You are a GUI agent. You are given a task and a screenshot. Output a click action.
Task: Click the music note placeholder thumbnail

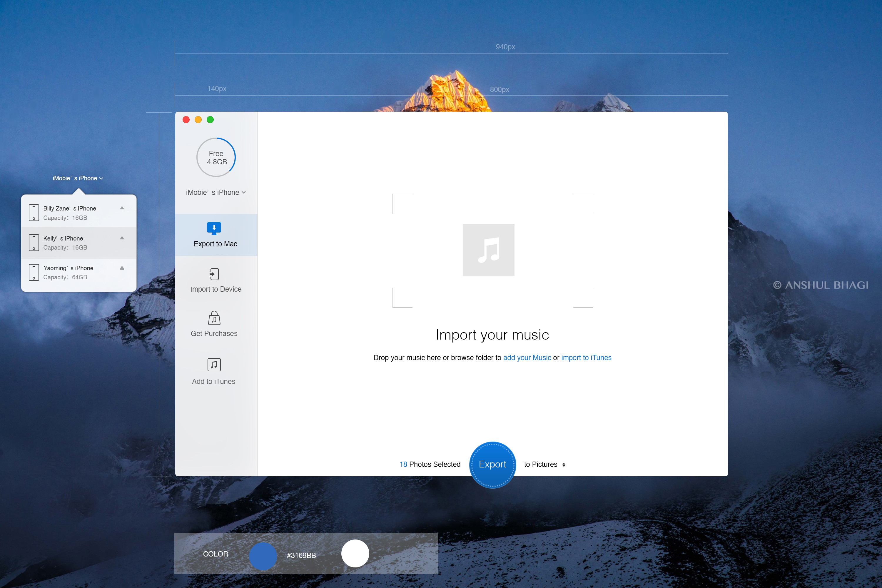(x=488, y=250)
